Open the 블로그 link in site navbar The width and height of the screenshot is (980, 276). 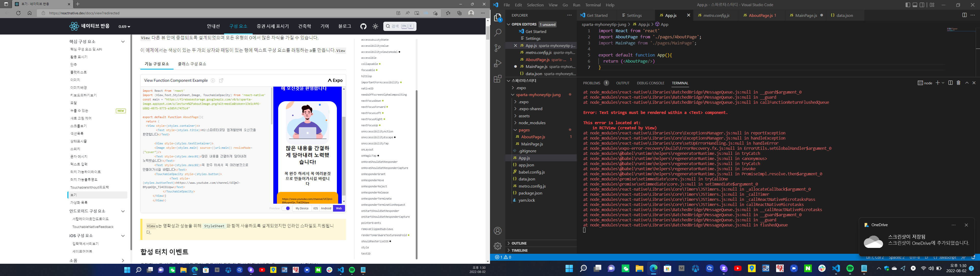(x=345, y=26)
